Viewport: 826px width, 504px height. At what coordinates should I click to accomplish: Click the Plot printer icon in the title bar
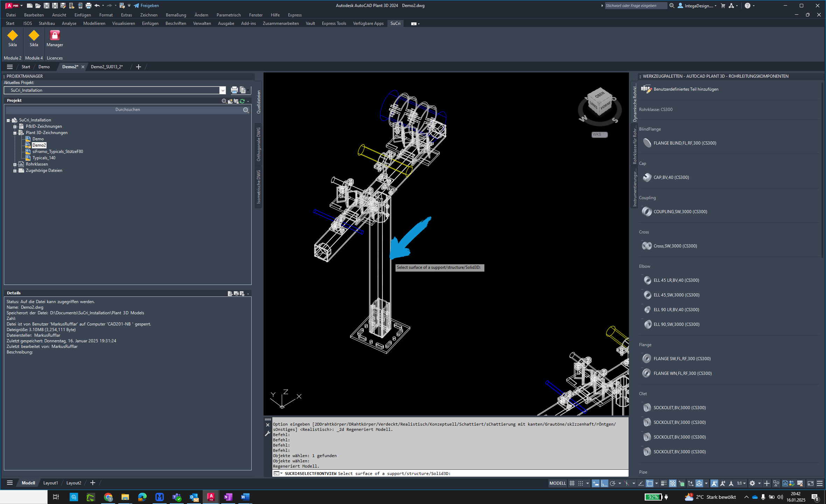(x=89, y=6)
